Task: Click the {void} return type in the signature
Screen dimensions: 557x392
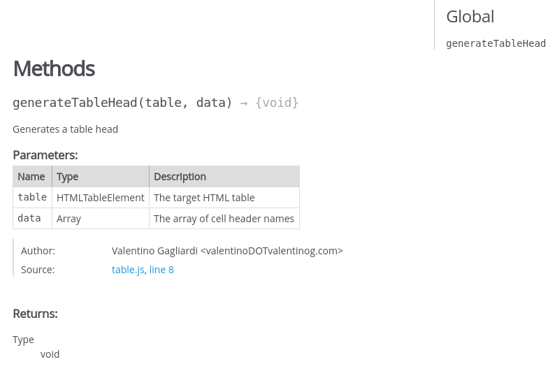Action: click(277, 103)
